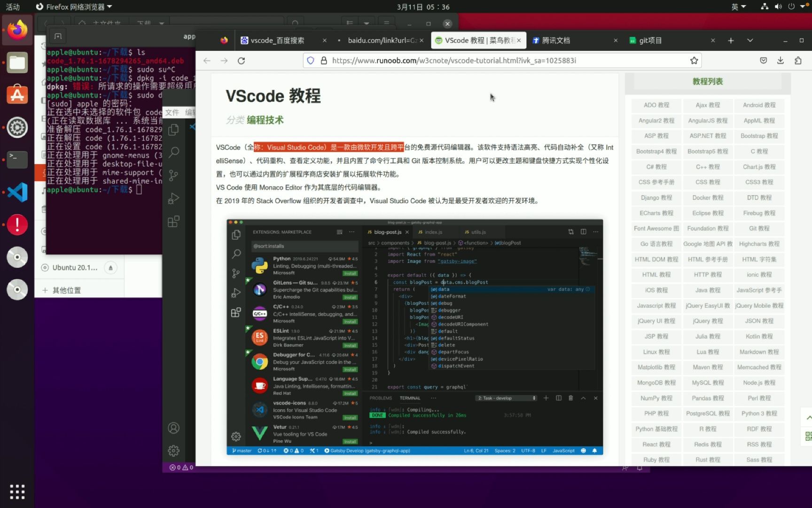Click the tracking protection shield in the address bar

pos(310,60)
